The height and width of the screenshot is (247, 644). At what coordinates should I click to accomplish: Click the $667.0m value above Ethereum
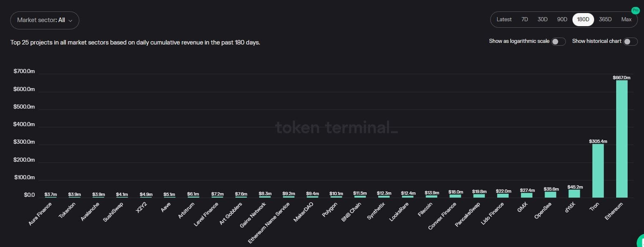point(622,77)
